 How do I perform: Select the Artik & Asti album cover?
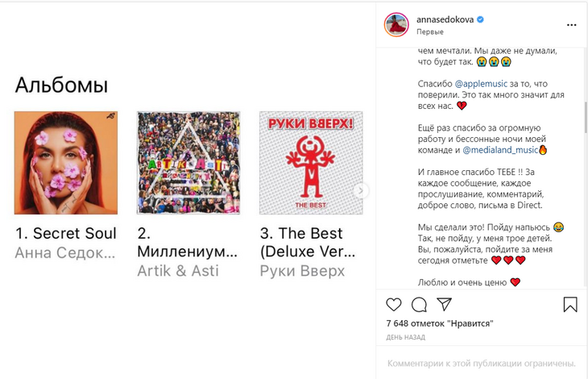(x=188, y=162)
